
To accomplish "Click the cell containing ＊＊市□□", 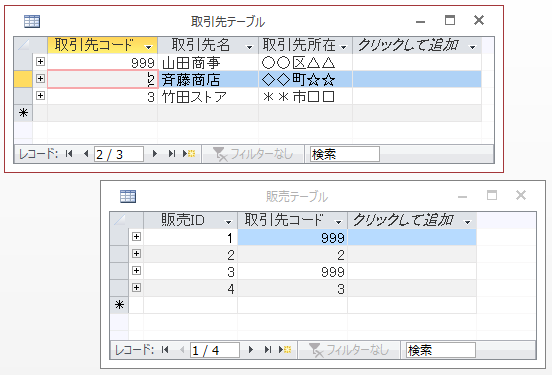I will click(x=306, y=96).
